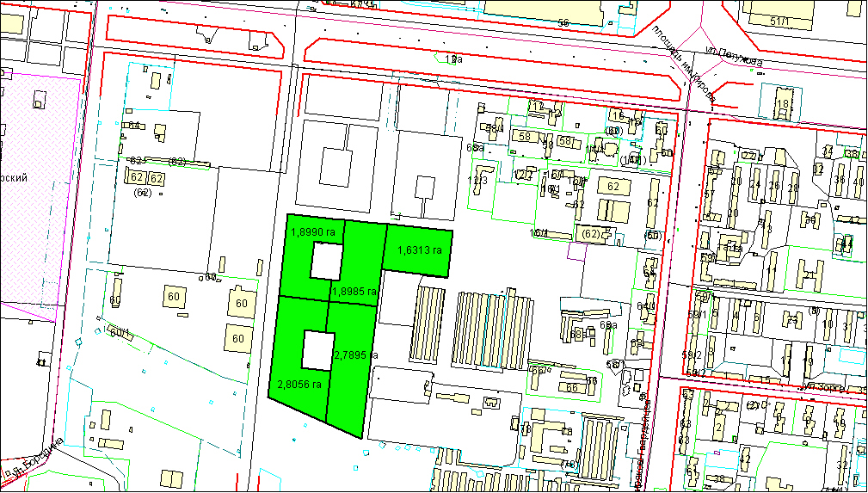Select building 18 near the square
Viewport: 868px width, 493px height.
point(782,103)
